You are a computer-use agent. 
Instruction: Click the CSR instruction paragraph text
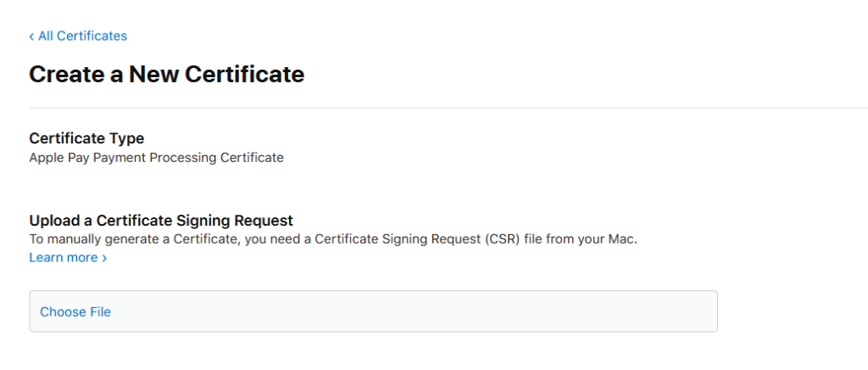[x=332, y=239]
